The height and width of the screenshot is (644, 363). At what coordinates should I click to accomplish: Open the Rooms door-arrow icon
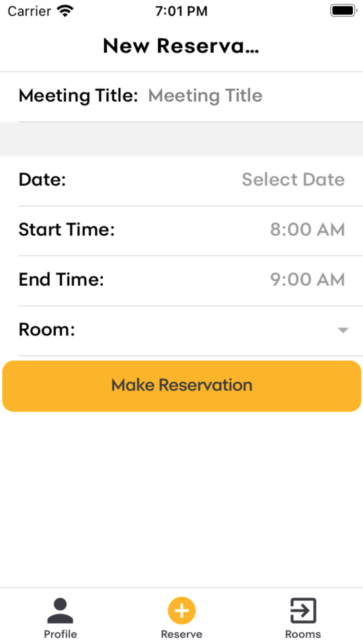[x=303, y=610]
